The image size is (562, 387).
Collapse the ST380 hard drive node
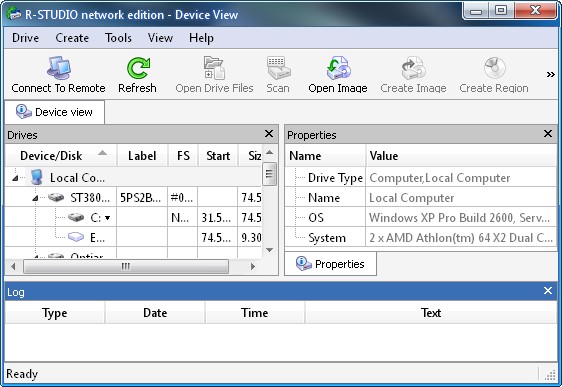pyautogui.click(x=35, y=198)
